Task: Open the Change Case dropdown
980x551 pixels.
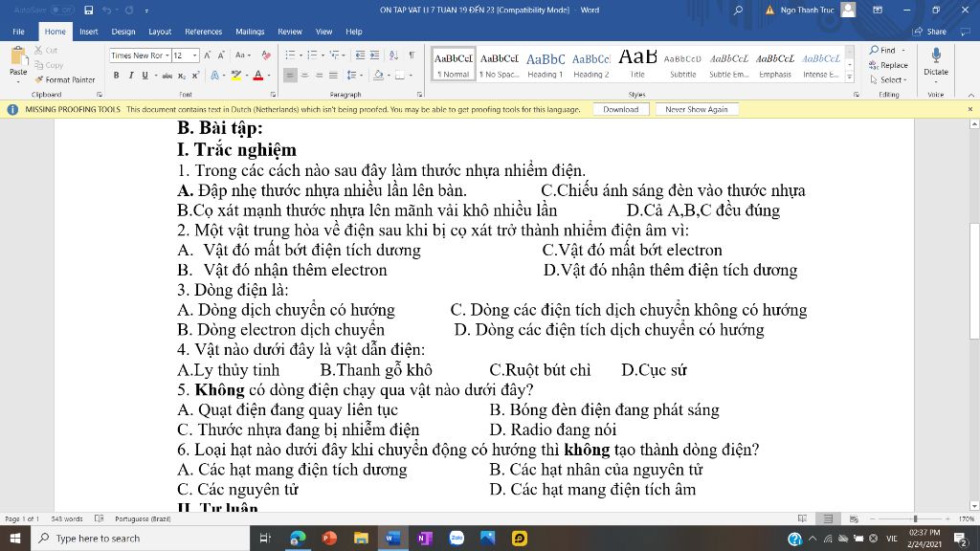Action: tap(243, 55)
